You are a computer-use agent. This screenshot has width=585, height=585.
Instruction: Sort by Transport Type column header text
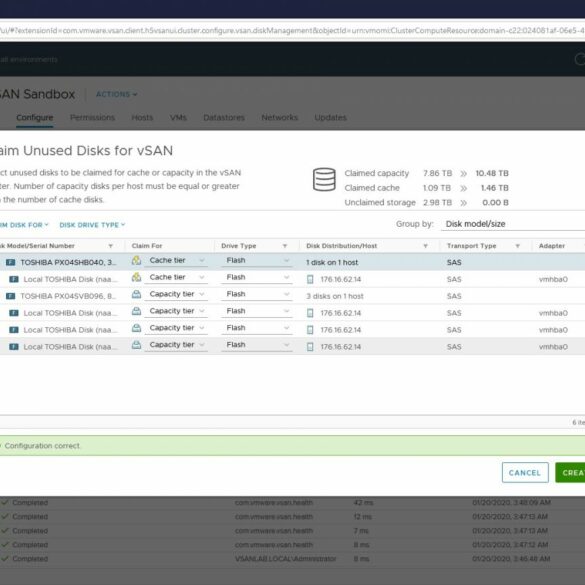(x=472, y=246)
